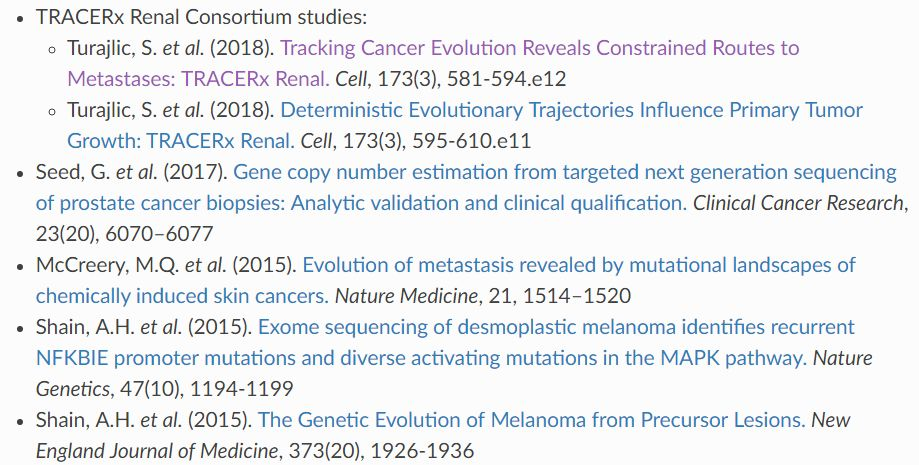Open the Deterministic Evolutionary Trajectories article link
The width and height of the screenshot is (919, 465).
tap(571, 109)
